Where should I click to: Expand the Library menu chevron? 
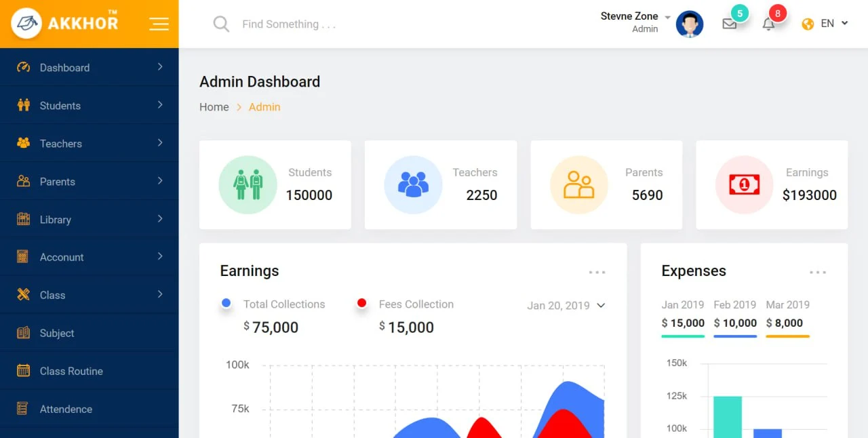click(160, 218)
